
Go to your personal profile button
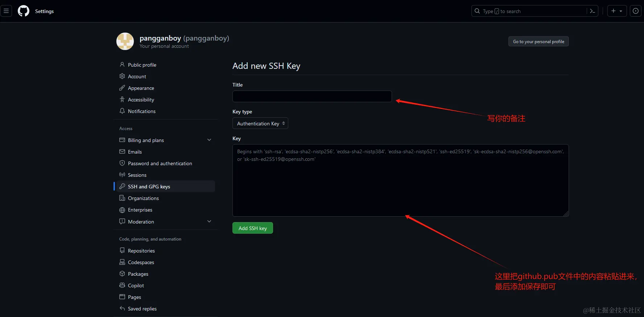click(x=538, y=41)
